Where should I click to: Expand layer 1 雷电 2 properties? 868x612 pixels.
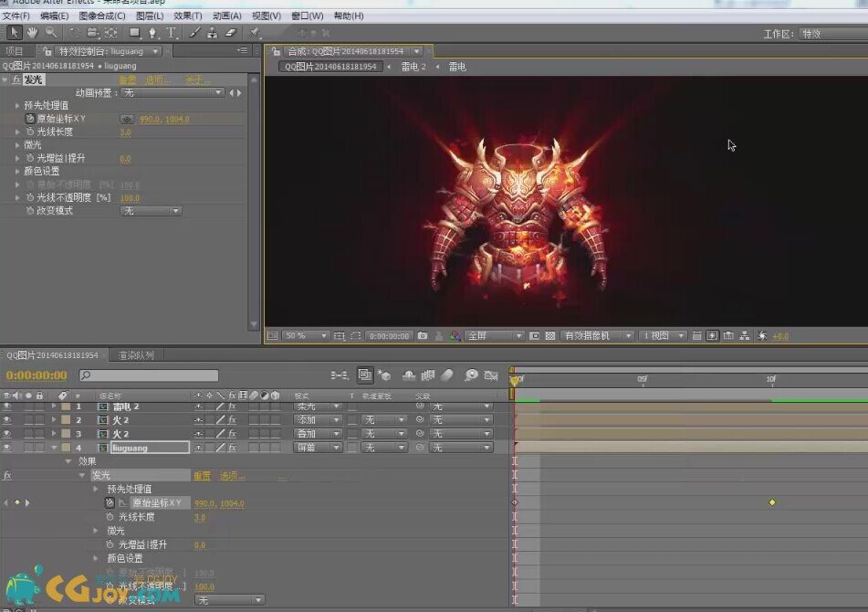coord(54,406)
